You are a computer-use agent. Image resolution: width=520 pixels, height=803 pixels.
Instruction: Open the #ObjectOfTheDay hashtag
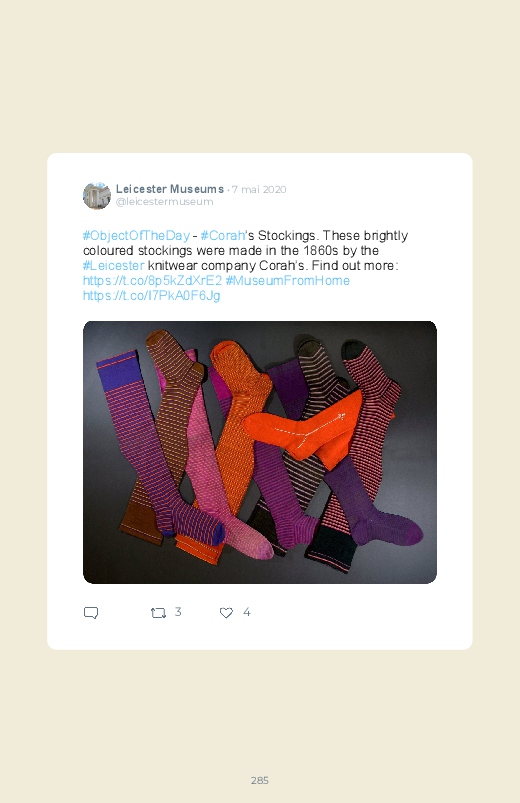136,236
